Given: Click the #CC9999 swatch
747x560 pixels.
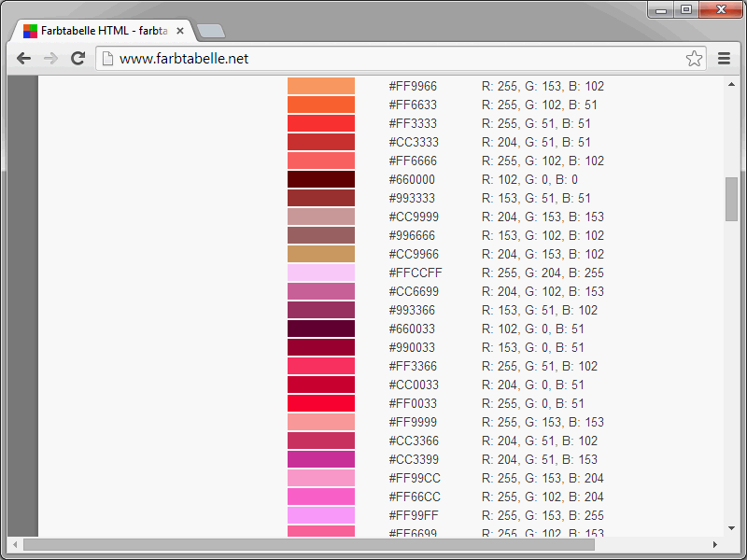Looking at the screenshot, I should click(x=321, y=217).
